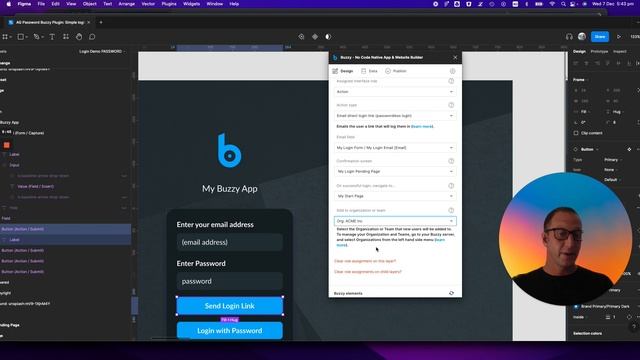The height and width of the screenshot is (360, 640).
Task: Click Clear role assignment on this layer link
Action: pyautogui.click(x=365, y=261)
